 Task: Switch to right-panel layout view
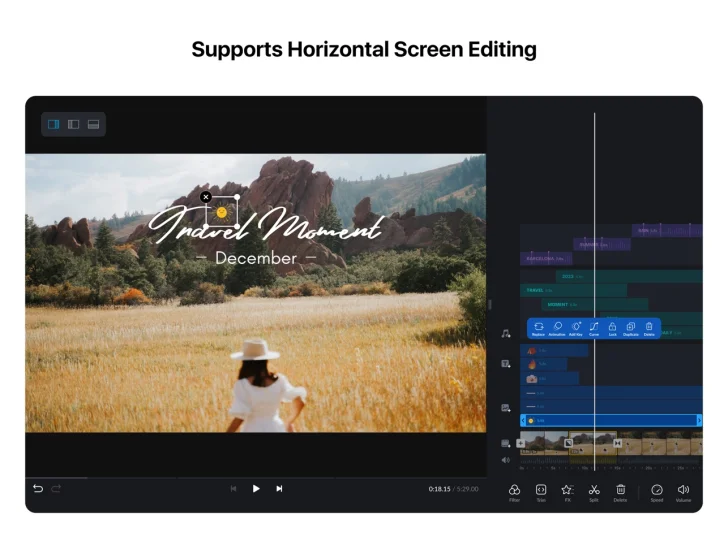[x=54, y=124]
